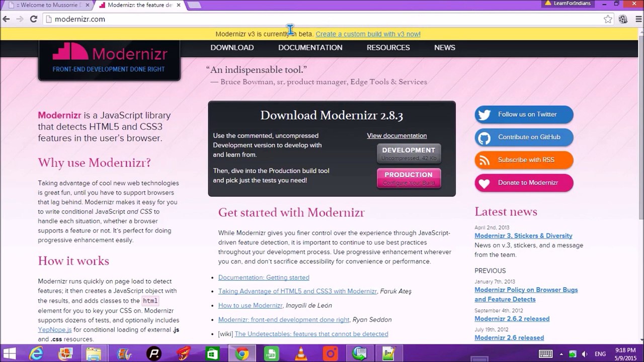Open the green spreadsheet app taskbar icon

[272, 354]
